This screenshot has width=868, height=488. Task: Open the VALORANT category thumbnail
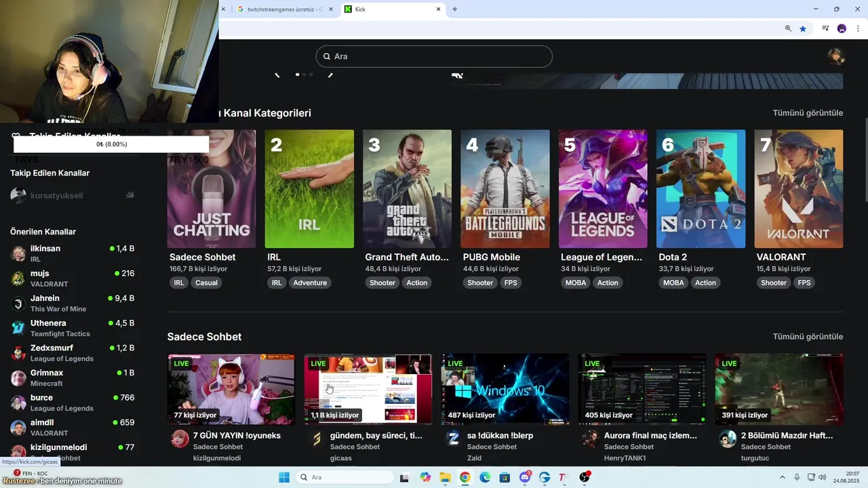click(799, 189)
